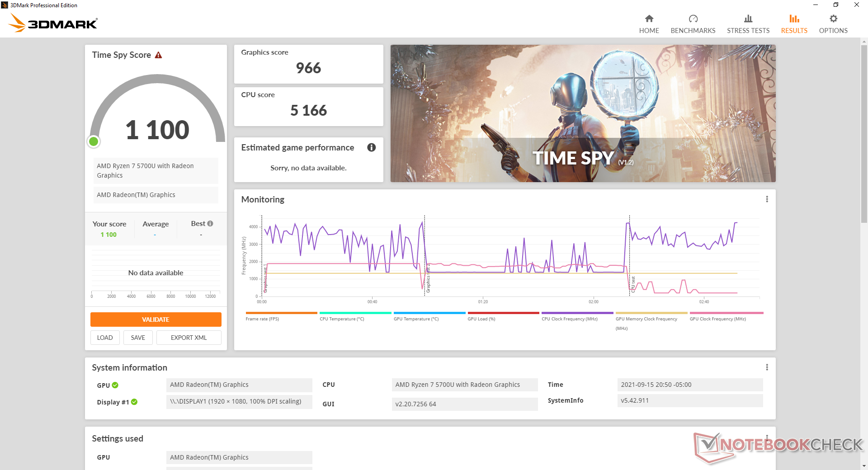Screen dimensions: 868x470
Task: Click the Best score info icon
Action: tap(210, 223)
